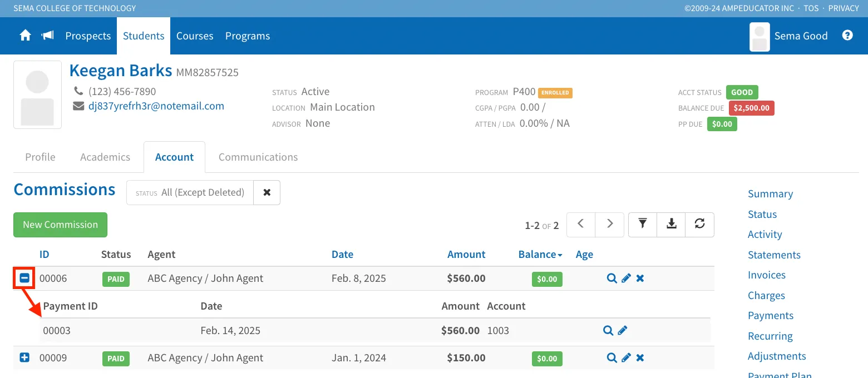The width and height of the screenshot is (868, 378).
Task: Delete commission 00009
Action: point(640,358)
